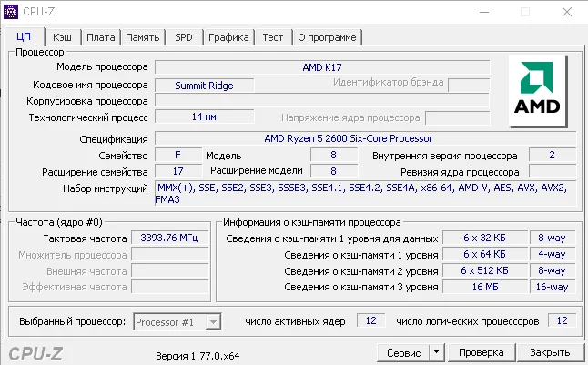Switch to the Кэш tab
The height and width of the screenshot is (365, 588).
click(x=62, y=37)
